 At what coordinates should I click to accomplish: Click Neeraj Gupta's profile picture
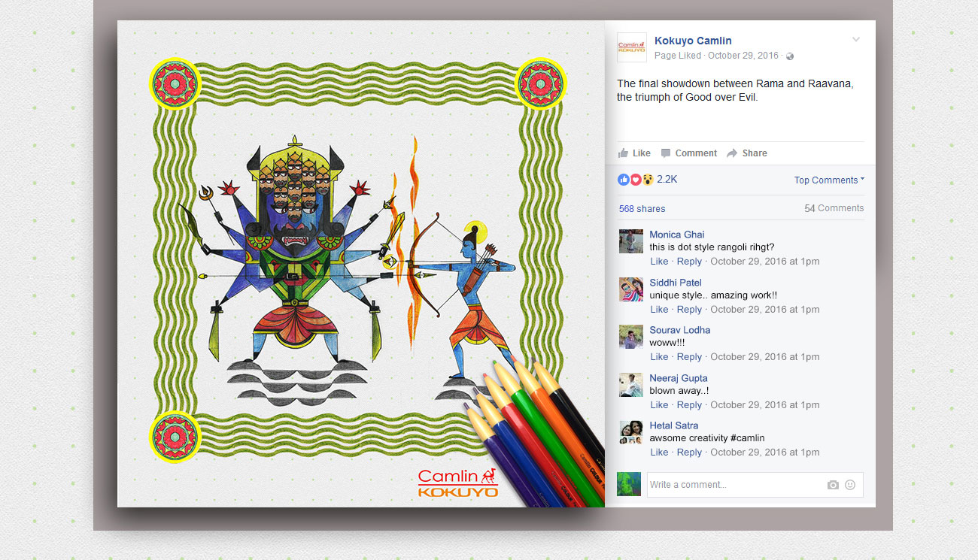pyautogui.click(x=631, y=385)
